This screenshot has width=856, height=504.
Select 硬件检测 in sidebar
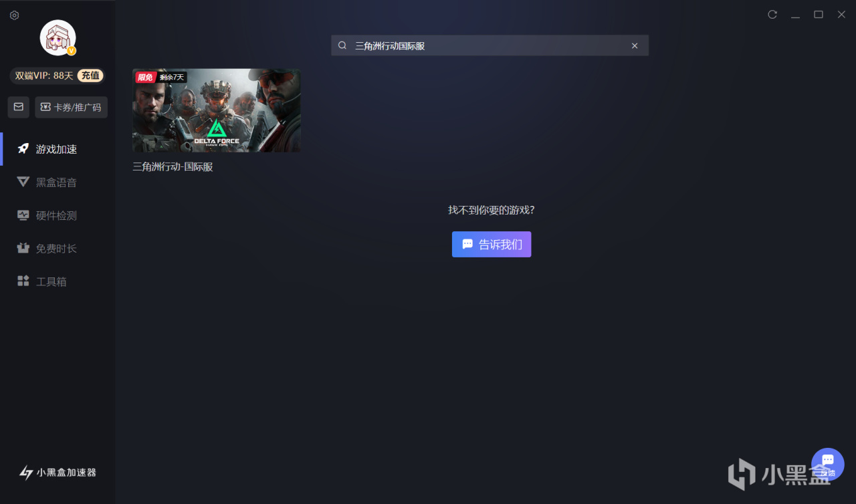(58, 215)
